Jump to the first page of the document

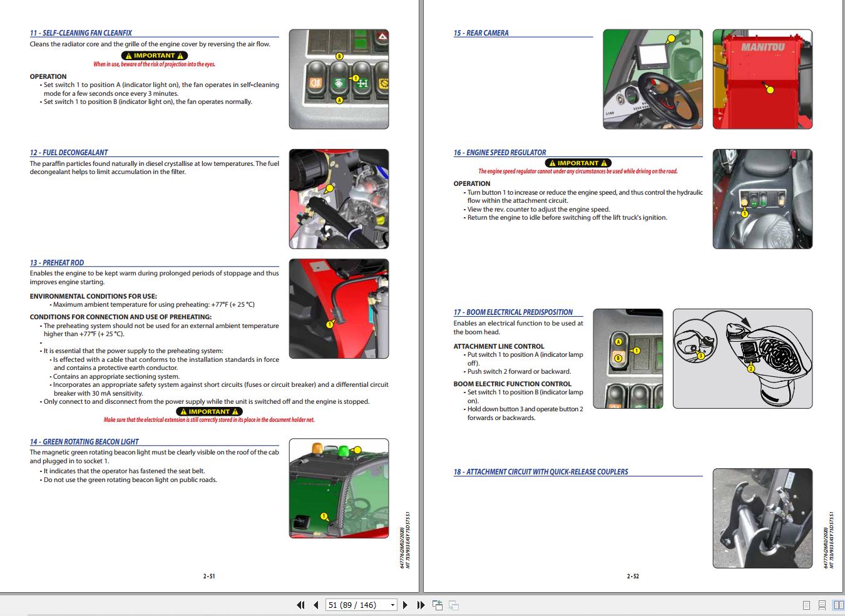[300, 605]
